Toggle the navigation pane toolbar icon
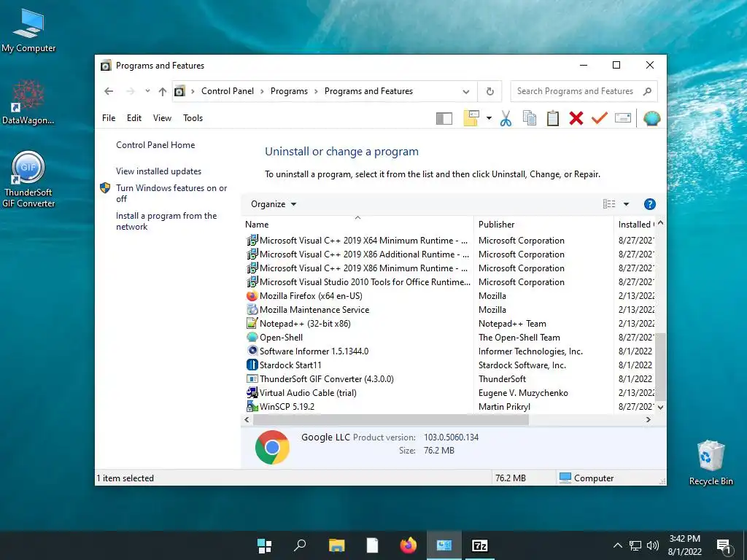Image resolution: width=747 pixels, height=560 pixels. [x=444, y=118]
